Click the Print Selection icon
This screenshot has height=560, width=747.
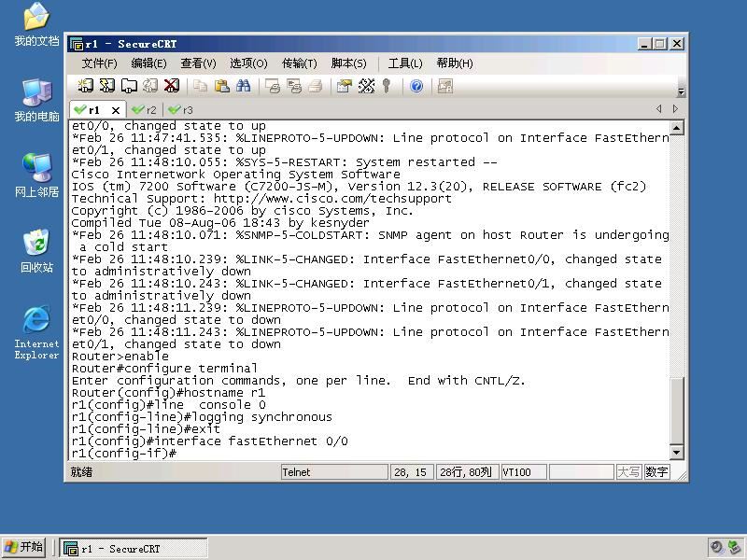294,86
